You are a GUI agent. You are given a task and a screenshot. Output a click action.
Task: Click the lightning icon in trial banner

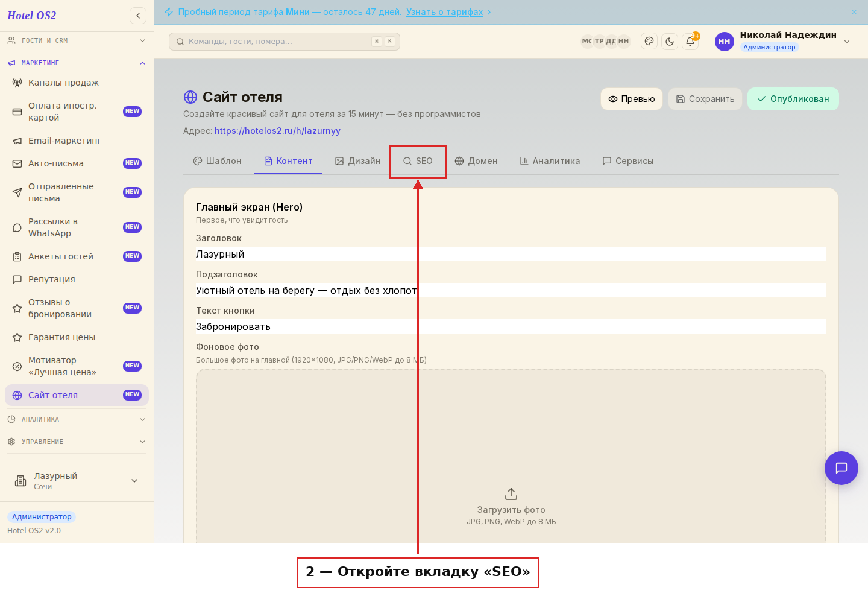tap(169, 12)
